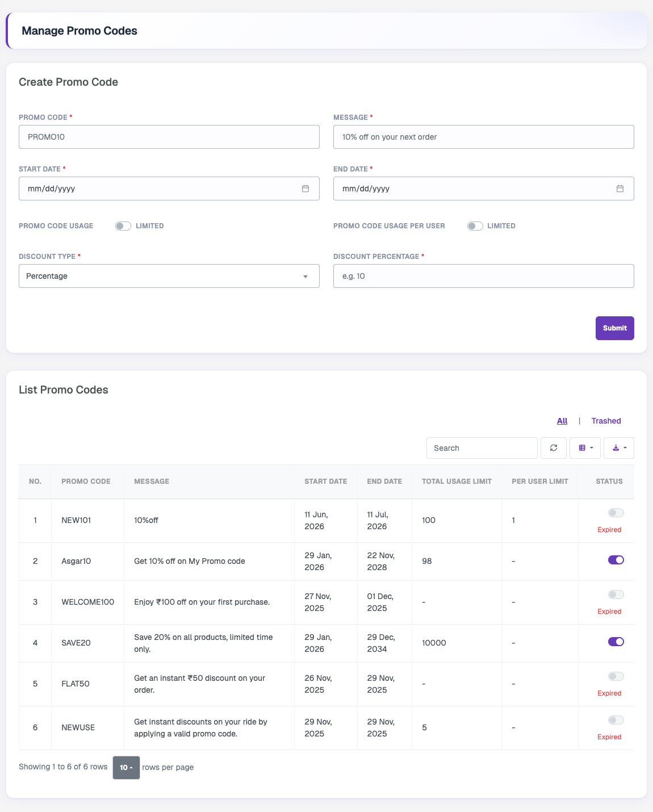Image resolution: width=653 pixels, height=812 pixels.
Task: Open the column visibility grid icon
Action: [585, 448]
